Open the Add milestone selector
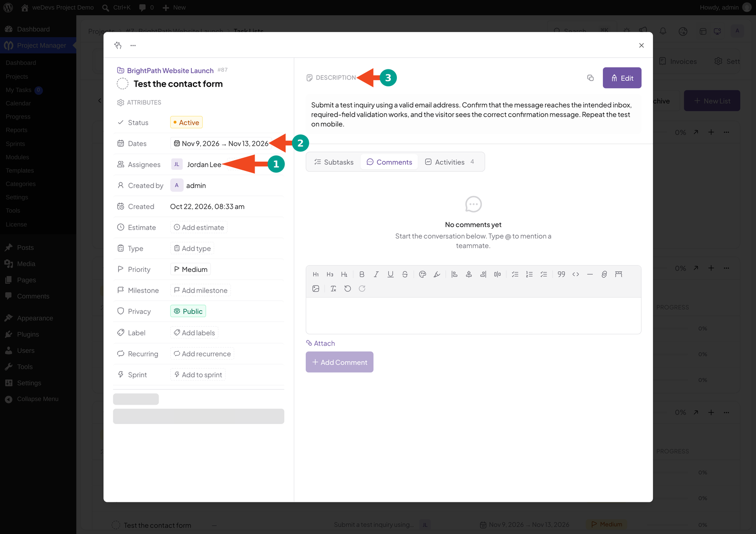 coord(200,290)
